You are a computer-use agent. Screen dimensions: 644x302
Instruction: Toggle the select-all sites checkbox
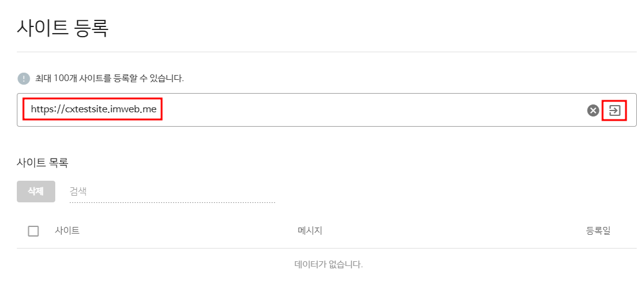[34, 231]
